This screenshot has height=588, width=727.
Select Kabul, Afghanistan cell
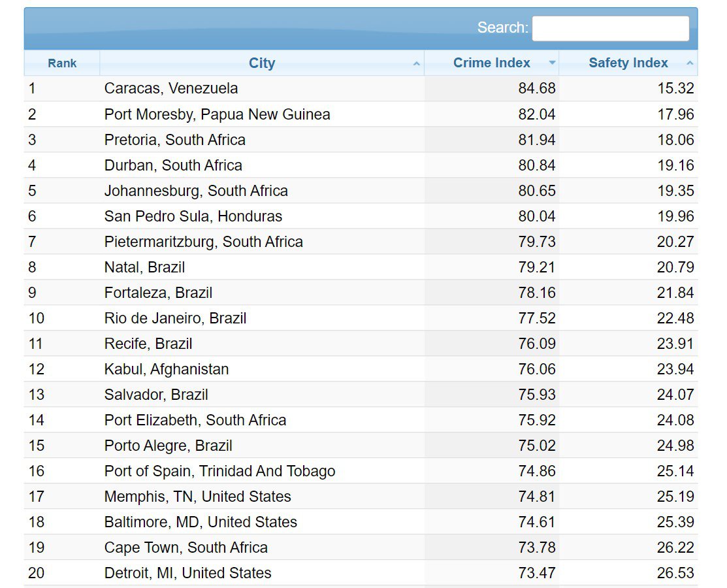tap(262, 369)
